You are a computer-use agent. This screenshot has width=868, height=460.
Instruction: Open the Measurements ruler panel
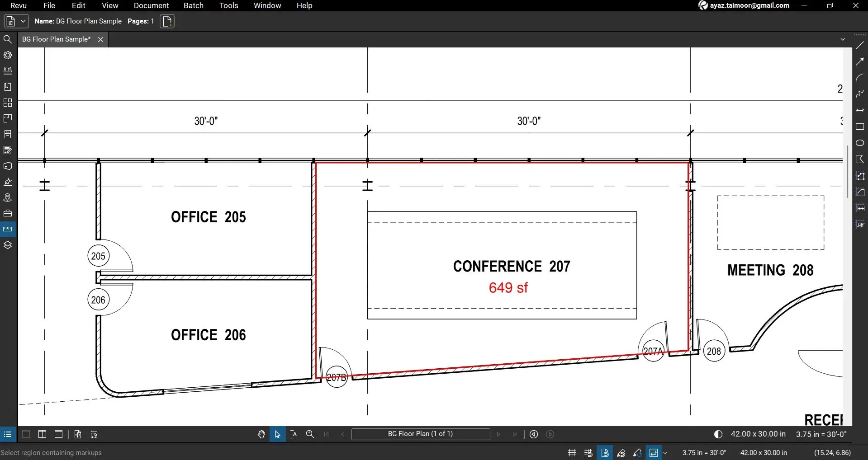pos(8,229)
